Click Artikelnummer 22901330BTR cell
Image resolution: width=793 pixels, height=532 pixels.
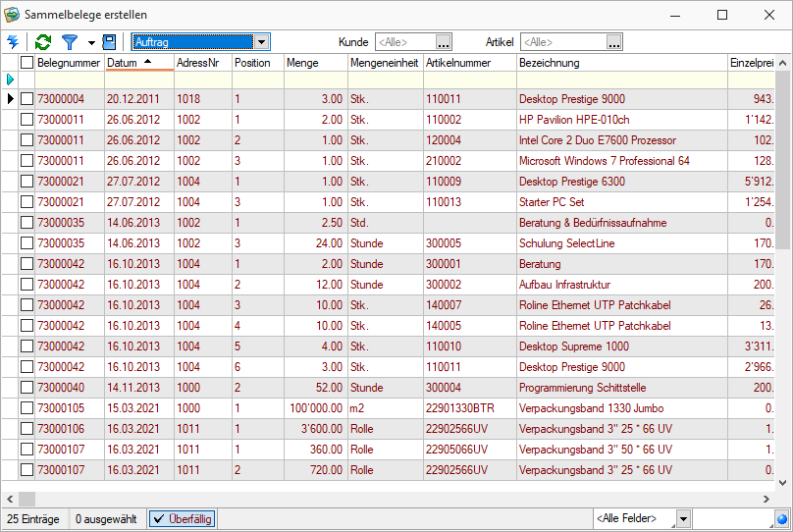(470, 408)
